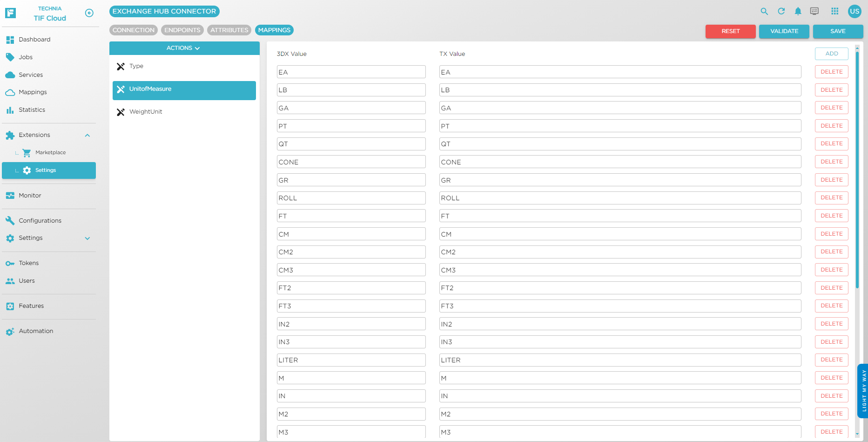Go to Dashboard in the sidebar
Screen dimensions: 868x442
click(34, 40)
